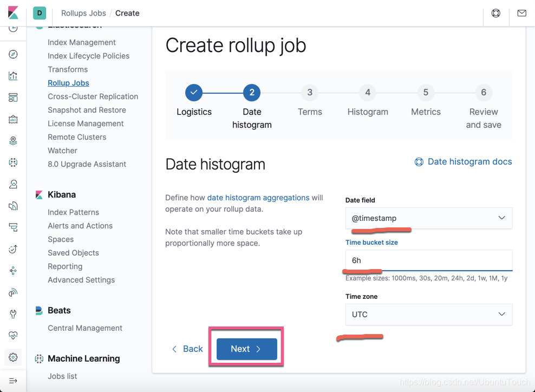The width and height of the screenshot is (535, 392).
Task: Open Advanced Settings
Action: click(81, 280)
